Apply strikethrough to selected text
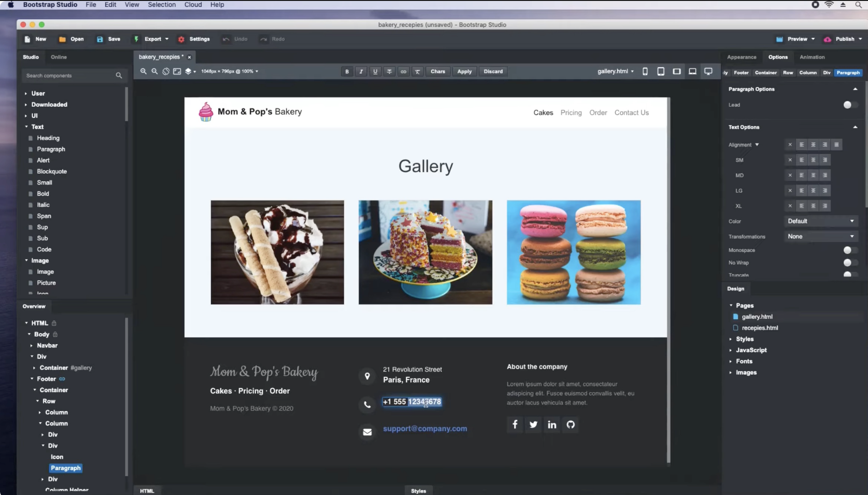The height and width of the screenshot is (495, 868). 389,71
